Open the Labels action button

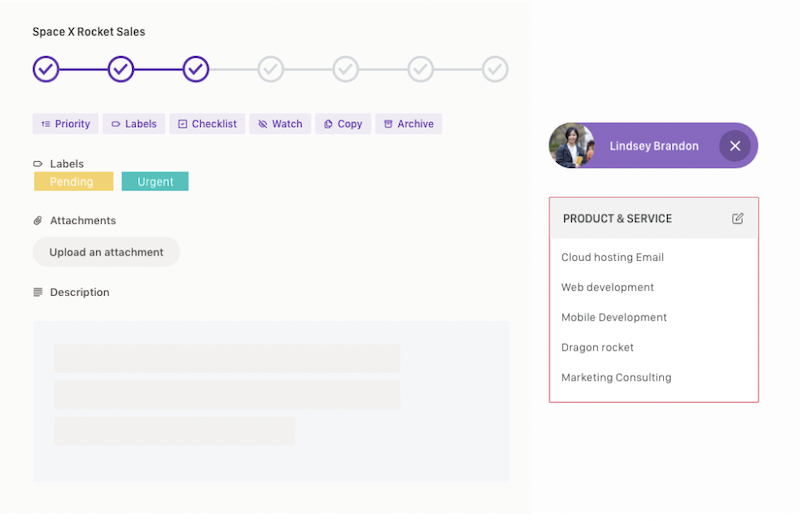(x=134, y=124)
